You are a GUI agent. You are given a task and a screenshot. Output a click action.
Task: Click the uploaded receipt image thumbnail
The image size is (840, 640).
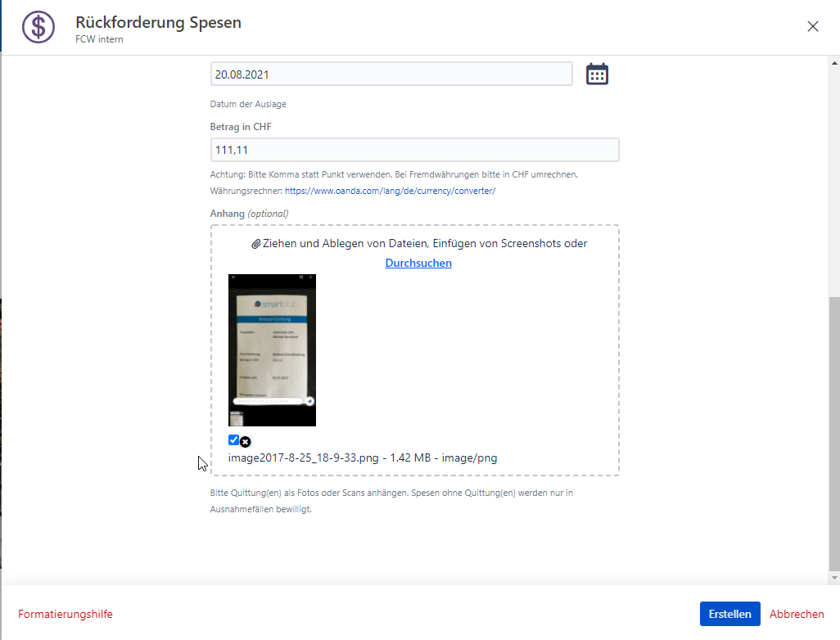pyautogui.click(x=272, y=350)
